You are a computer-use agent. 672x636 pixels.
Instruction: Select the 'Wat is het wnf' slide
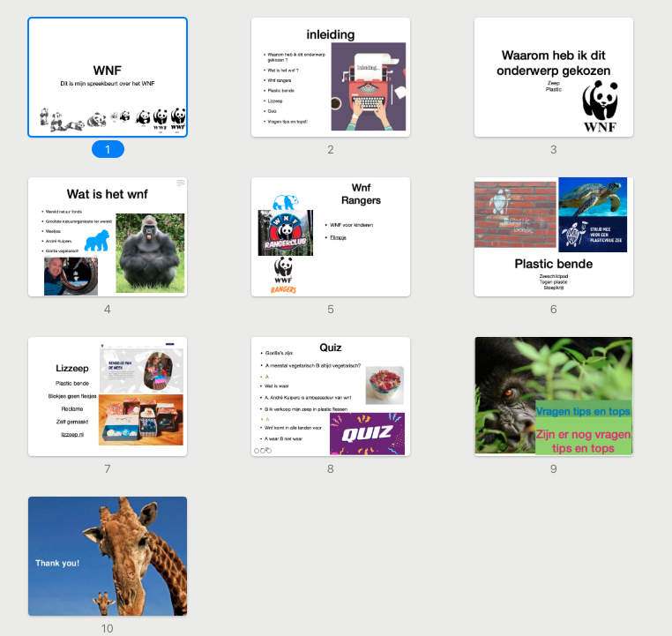(x=108, y=236)
